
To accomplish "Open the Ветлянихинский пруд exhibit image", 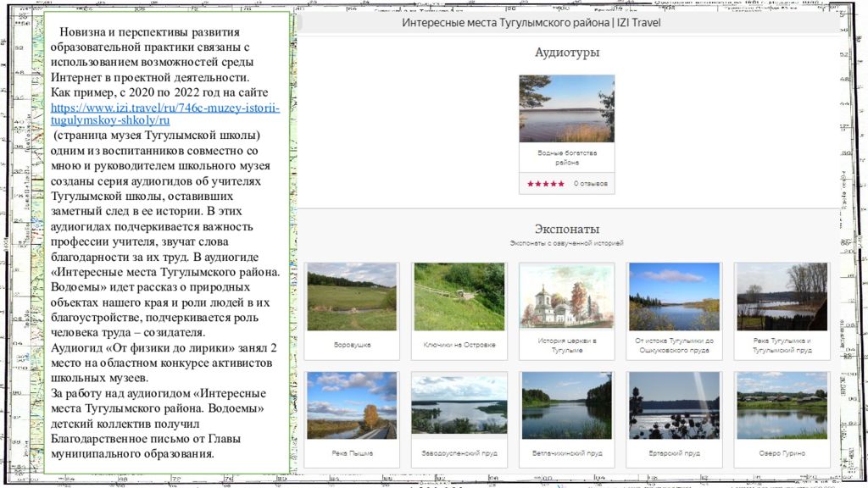I will [x=566, y=405].
